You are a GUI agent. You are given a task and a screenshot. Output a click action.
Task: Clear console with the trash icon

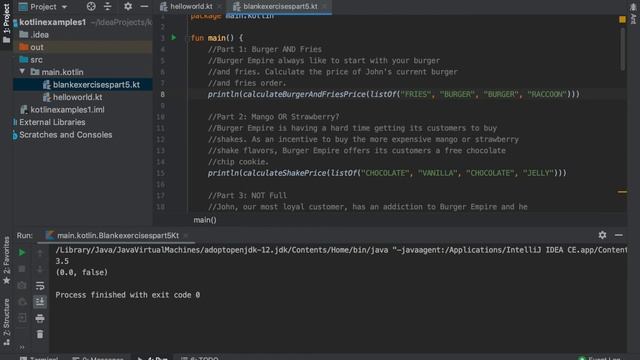tap(40, 334)
